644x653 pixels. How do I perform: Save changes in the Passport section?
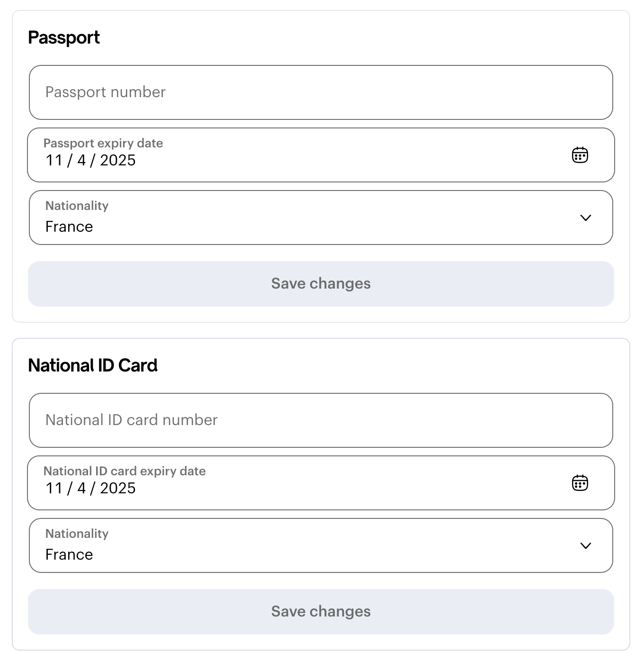coord(321,284)
